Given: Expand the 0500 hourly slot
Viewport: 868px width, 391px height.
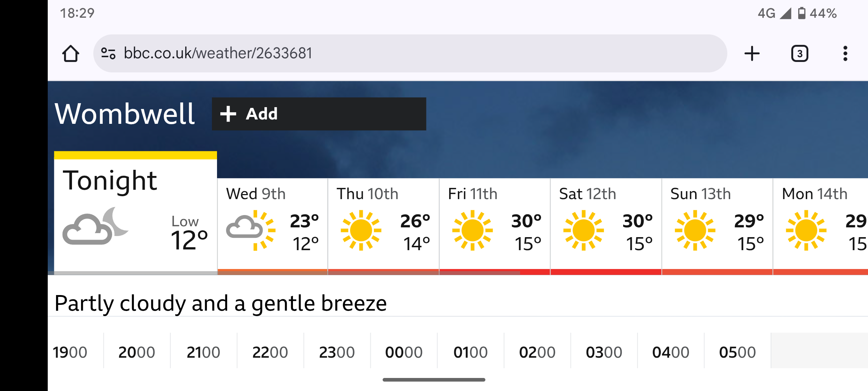Looking at the screenshot, I should 737,351.
